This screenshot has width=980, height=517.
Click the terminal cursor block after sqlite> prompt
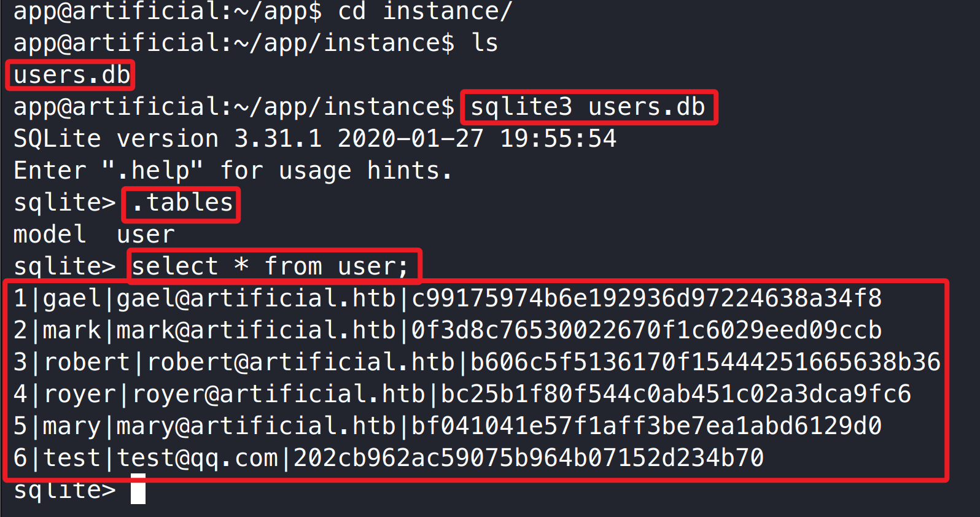tap(138, 489)
